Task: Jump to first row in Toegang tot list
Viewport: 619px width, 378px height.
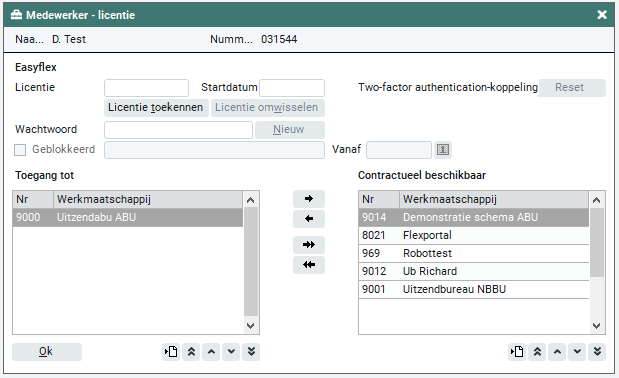Action: coord(191,352)
